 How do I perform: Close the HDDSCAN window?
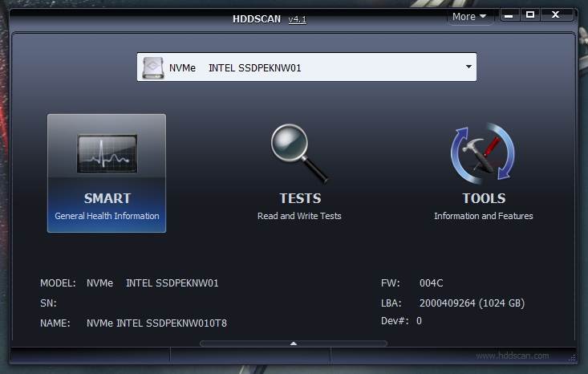click(555, 15)
